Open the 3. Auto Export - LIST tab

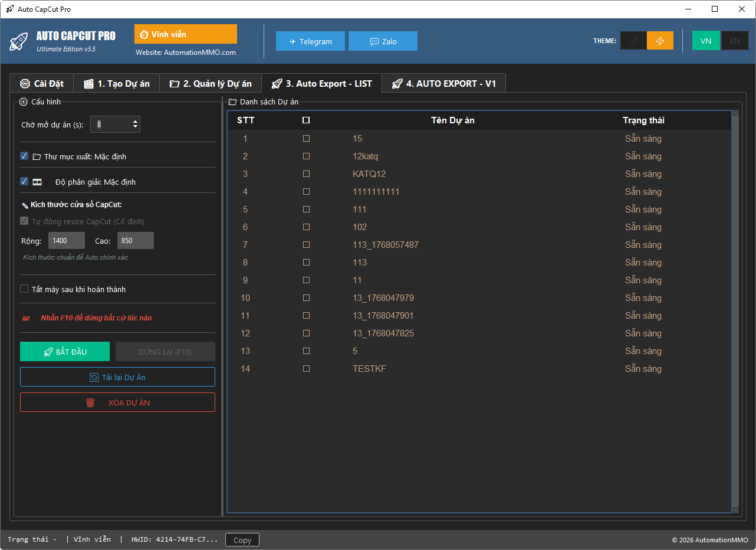pos(321,83)
